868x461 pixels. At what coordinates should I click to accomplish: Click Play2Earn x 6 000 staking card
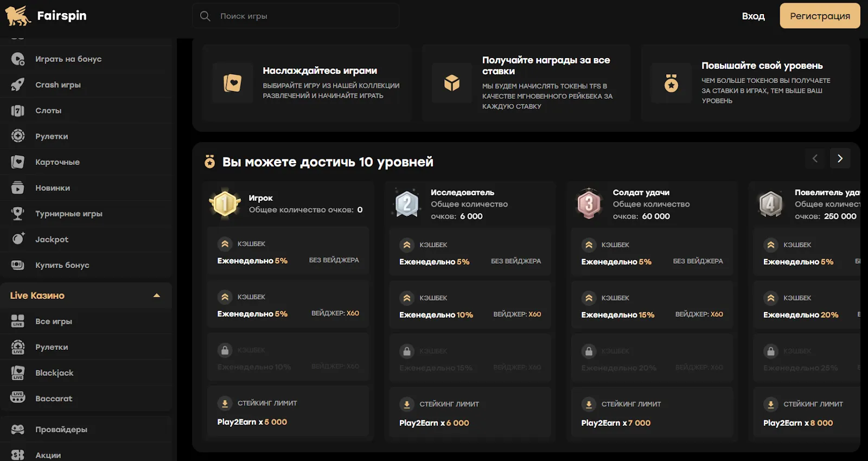pos(470,413)
